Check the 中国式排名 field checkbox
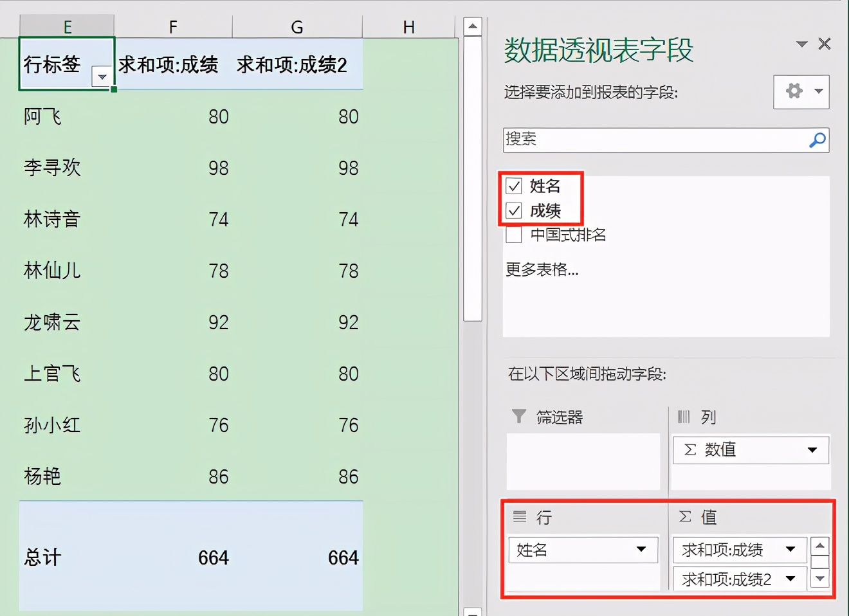 (514, 235)
